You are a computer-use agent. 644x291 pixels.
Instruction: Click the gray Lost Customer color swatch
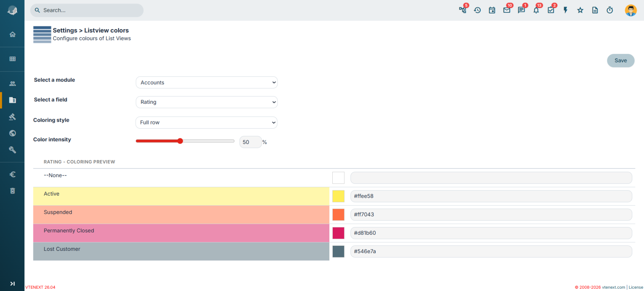click(338, 251)
